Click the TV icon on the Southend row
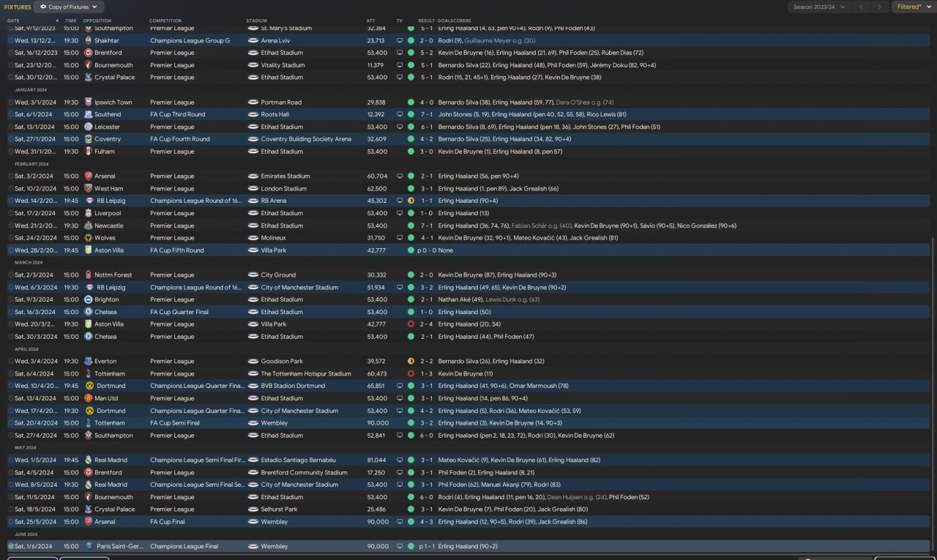Image resolution: width=937 pixels, height=560 pixels. tap(400, 114)
